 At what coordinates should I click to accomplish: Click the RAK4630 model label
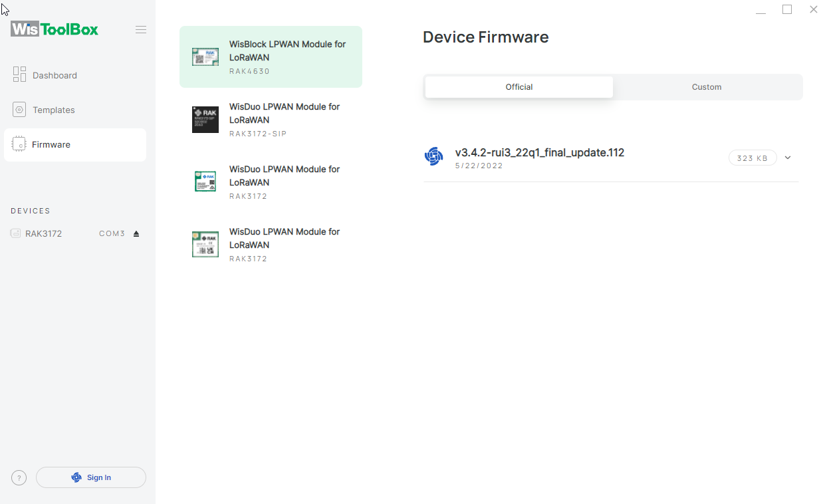[249, 71]
